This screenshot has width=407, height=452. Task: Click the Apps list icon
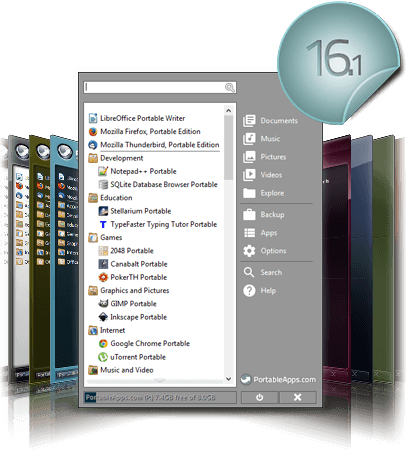pos(249,233)
